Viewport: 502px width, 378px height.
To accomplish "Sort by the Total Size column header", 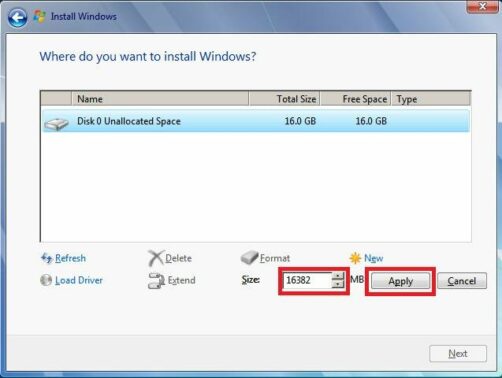I will 284,99.
